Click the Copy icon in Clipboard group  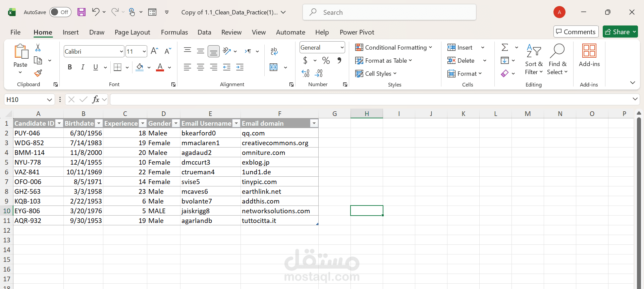click(38, 60)
